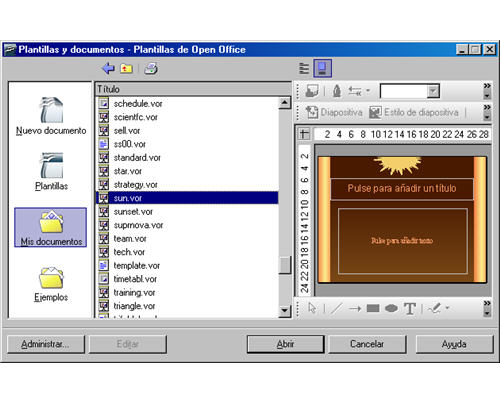The width and height of the screenshot is (500, 396).
Task: Select the strategy.vor template
Action: tap(135, 185)
